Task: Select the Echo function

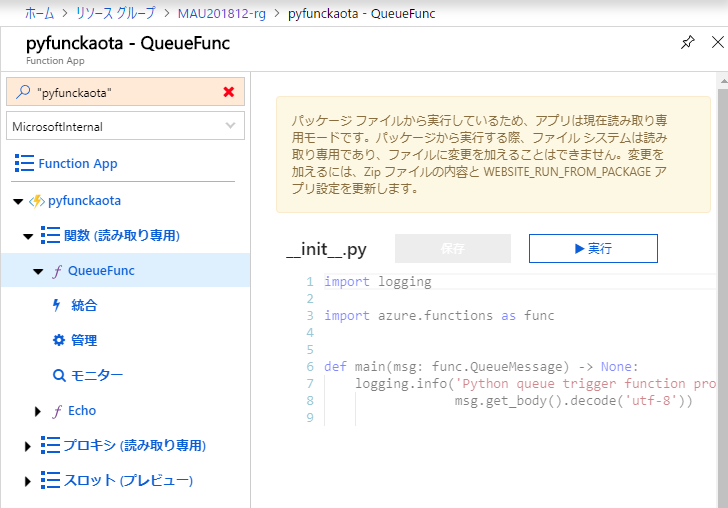Action: coord(82,410)
